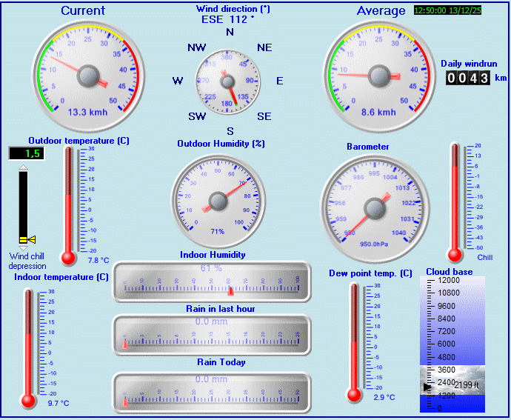Select the wind direction compass dial
Image resolution: width=511 pixels, height=420 pixels.
(229, 81)
